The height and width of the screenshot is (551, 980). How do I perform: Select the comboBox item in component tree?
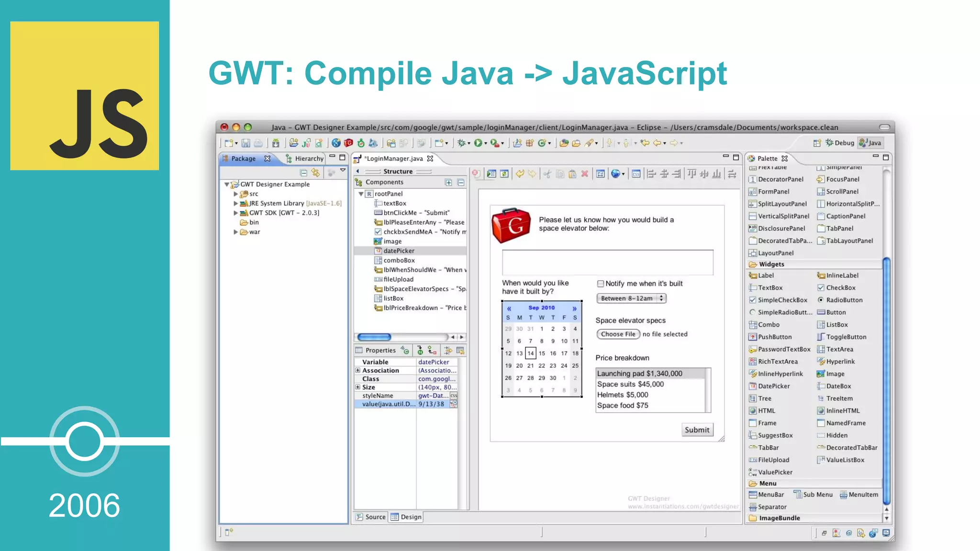(x=394, y=260)
